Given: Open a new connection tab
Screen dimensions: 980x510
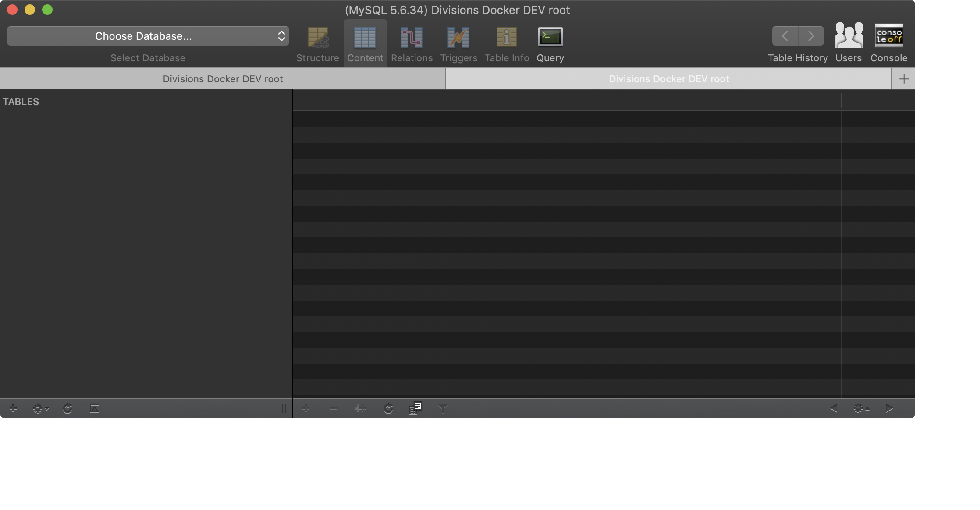Looking at the screenshot, I should [903, 79].
